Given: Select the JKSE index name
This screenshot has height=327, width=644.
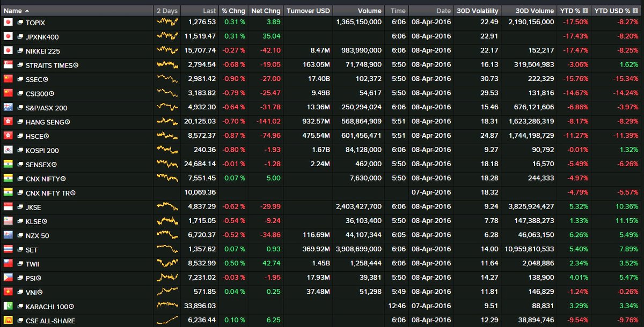Looking at the screenshot, I should click(33, 207).
